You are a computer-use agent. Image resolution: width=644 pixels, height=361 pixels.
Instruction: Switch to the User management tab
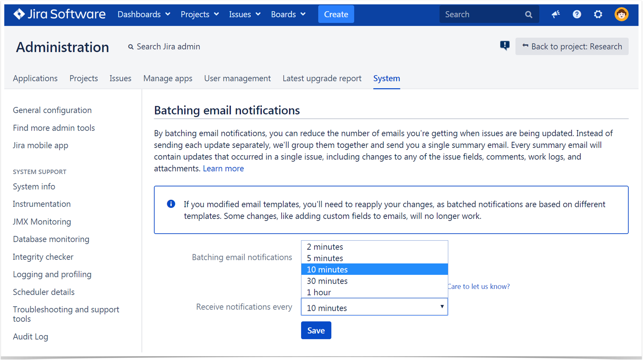pos(237,78)
